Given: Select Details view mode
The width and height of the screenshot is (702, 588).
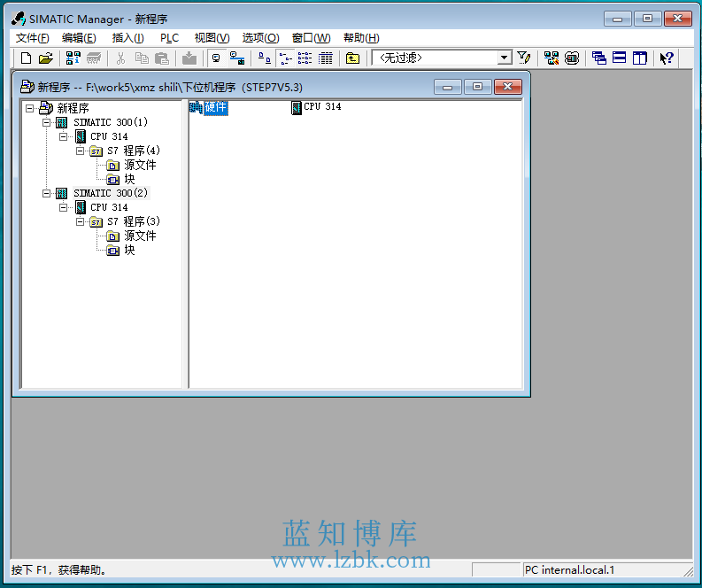Looking at the screenshot, I should [325, 58].
